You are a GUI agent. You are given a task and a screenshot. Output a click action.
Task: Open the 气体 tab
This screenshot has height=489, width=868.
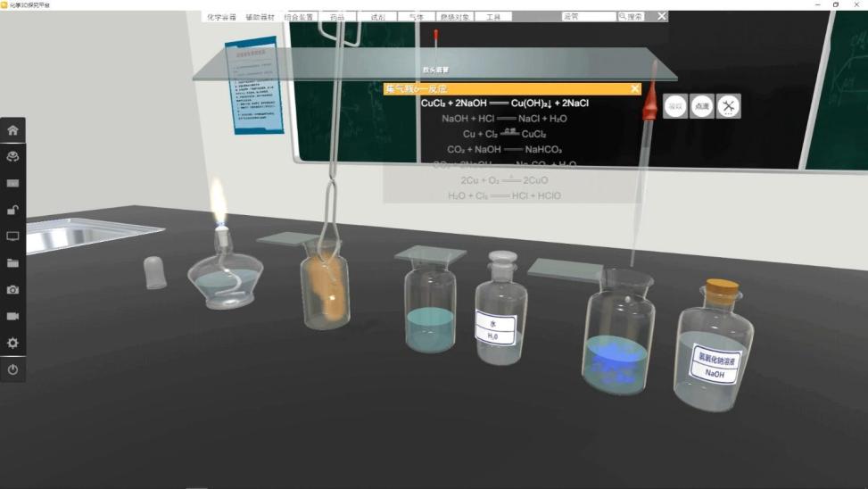[417, 17]
